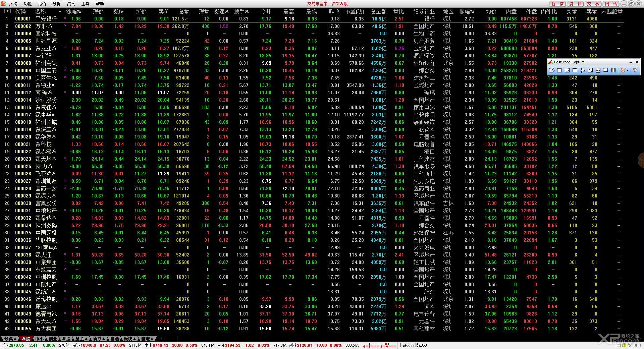Sort by the 涨幅% column header

tap(74, 11)
